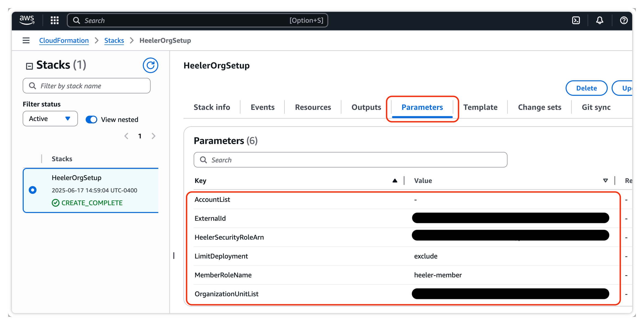Open the notifications bell
The image size is (644, 325).
tap(600, 20)
